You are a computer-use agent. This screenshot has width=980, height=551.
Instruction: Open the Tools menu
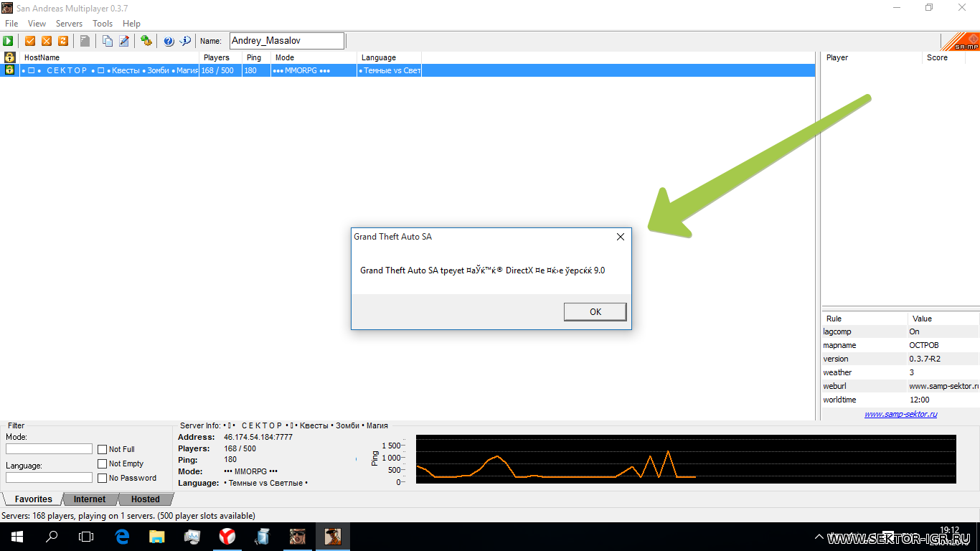click(103, 24)
